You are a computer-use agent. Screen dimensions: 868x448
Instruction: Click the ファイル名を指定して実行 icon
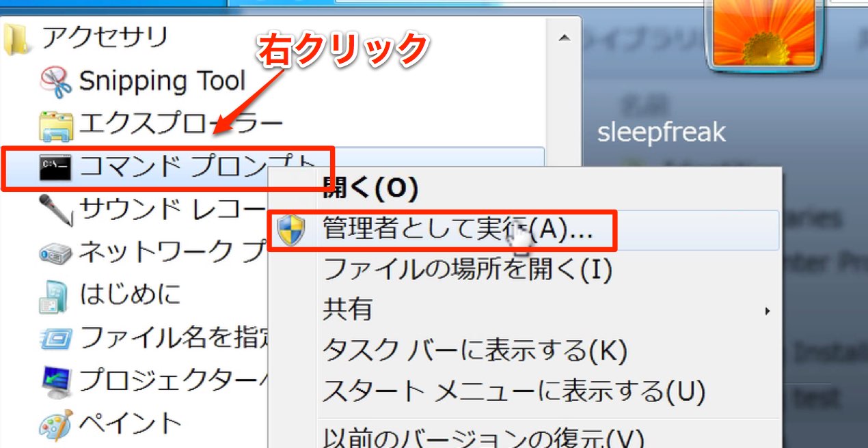coord(56,337)
